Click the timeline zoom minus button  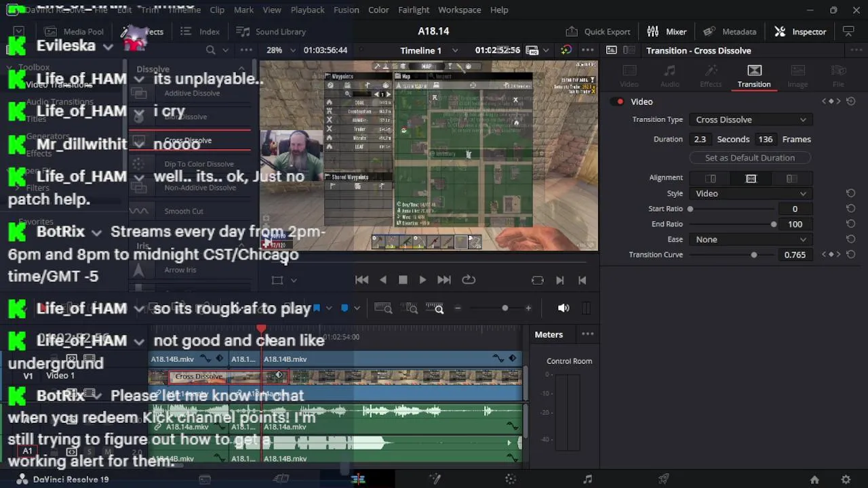[x=458, y=308]
